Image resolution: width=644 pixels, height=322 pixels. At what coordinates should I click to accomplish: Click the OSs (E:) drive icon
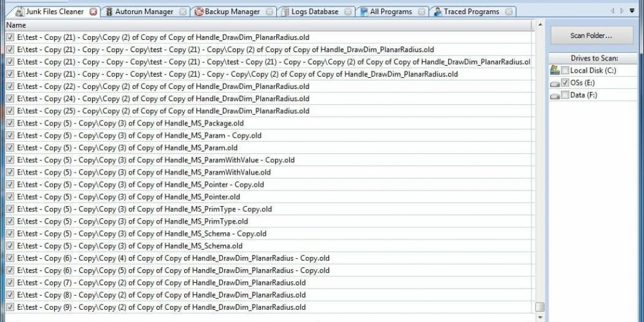click(555, 83)
